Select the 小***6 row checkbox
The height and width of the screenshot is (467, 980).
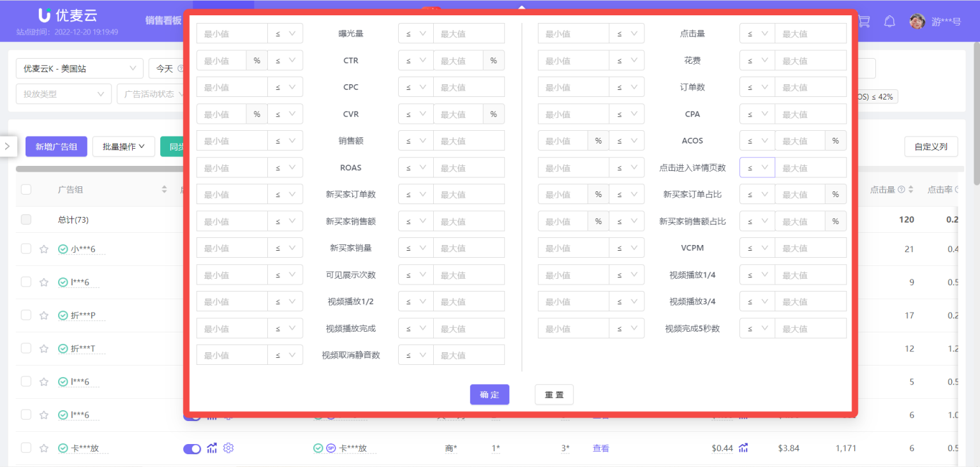(x=26, y=249)
